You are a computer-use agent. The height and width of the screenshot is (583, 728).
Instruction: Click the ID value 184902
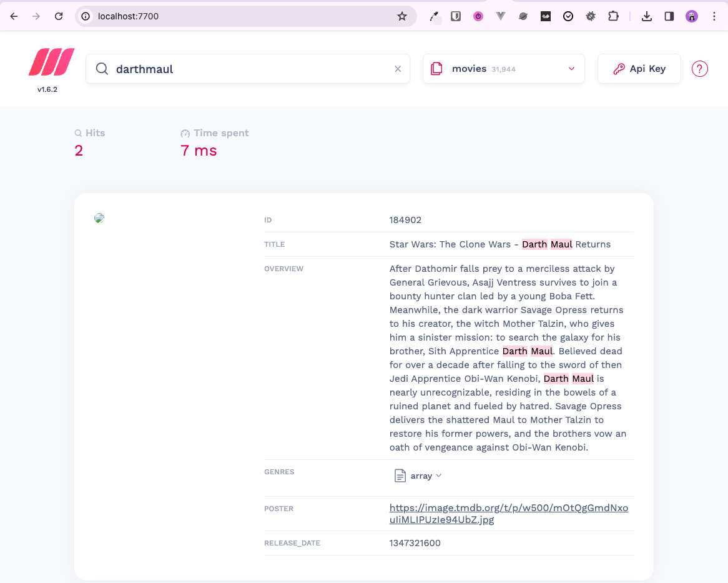pyautogui.click(x=405, y=220)
